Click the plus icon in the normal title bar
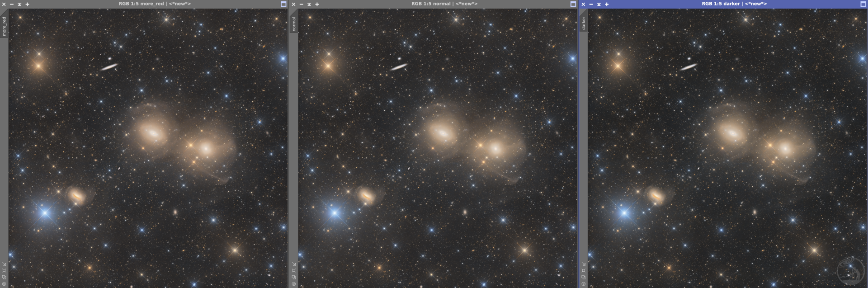Viewport: 868px width, 288px height. click(317, 4)
